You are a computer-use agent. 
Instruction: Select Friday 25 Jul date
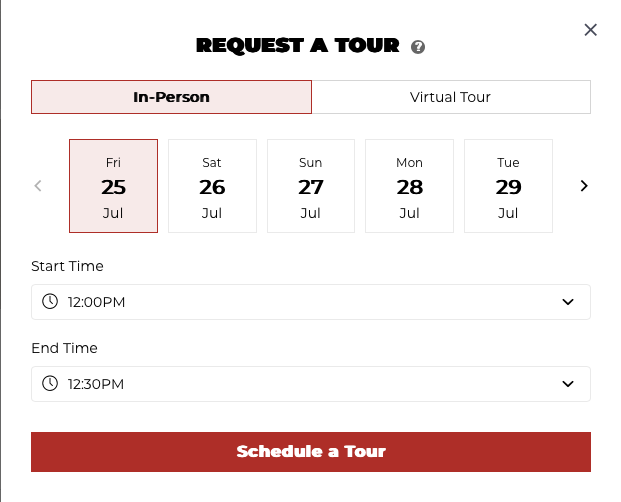click(113, 186)
